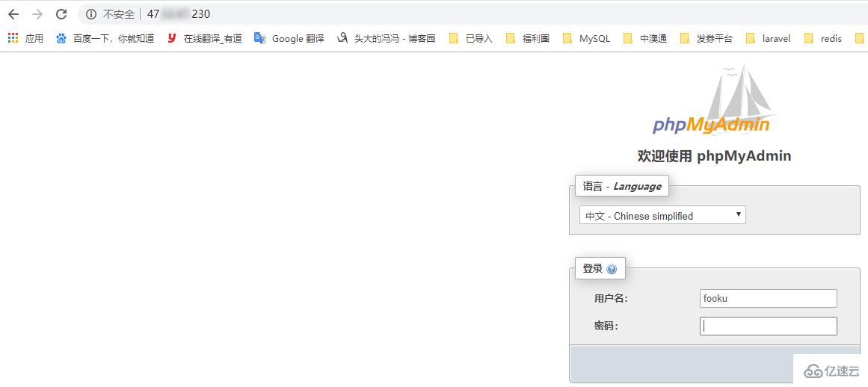Click the 欢迎使用 phpMyAdmin heading
868x387 pixels.
coord(714,156)
